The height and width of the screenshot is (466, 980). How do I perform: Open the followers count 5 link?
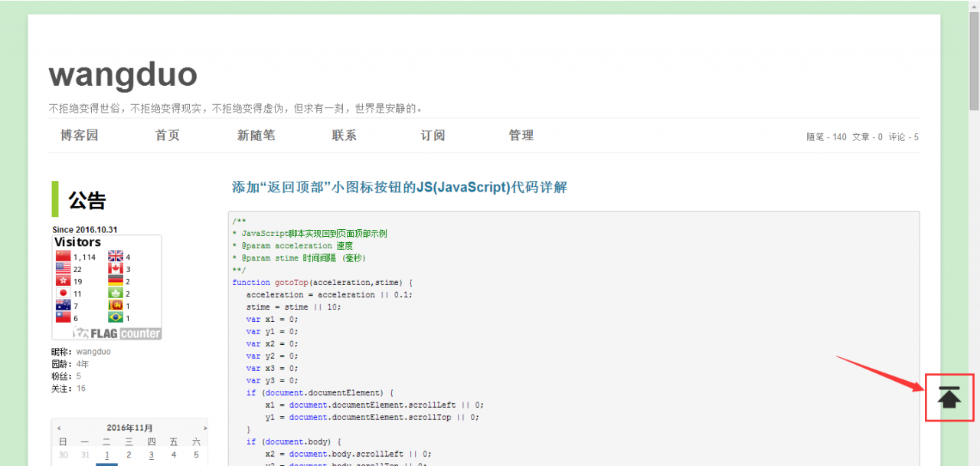coord(78,376)
